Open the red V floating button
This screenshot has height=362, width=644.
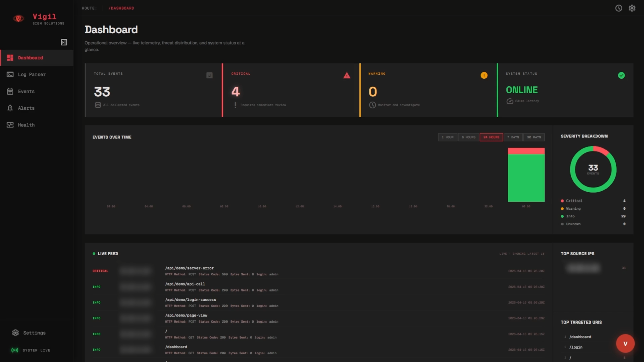pos(625,344)
